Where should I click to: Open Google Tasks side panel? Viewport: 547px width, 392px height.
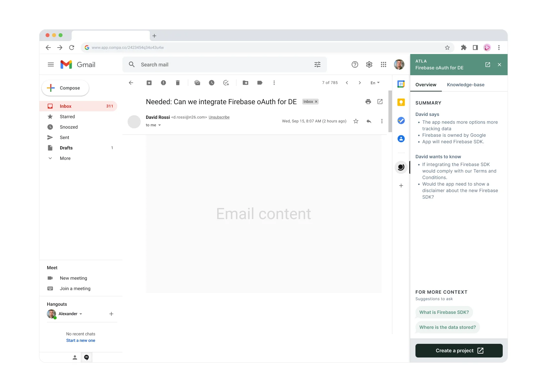pos(401,120)
